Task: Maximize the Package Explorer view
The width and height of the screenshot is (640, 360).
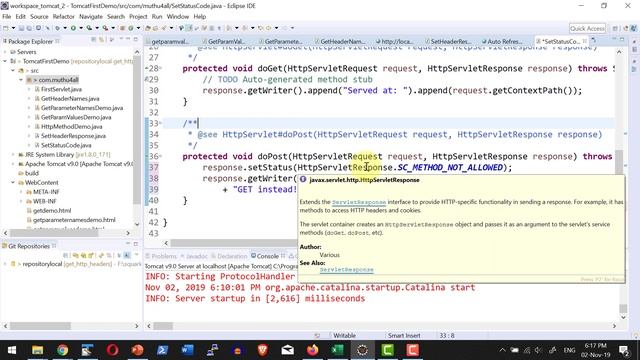Action: click(136, 39)
